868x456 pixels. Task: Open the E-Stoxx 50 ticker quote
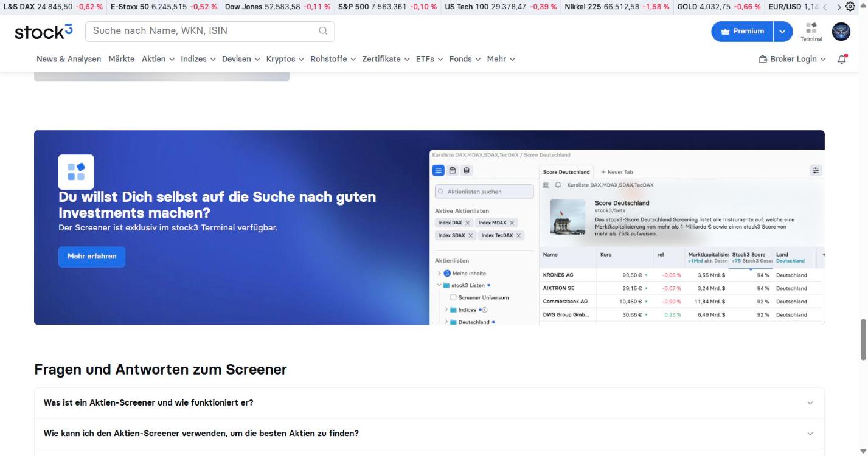[164, 7]
